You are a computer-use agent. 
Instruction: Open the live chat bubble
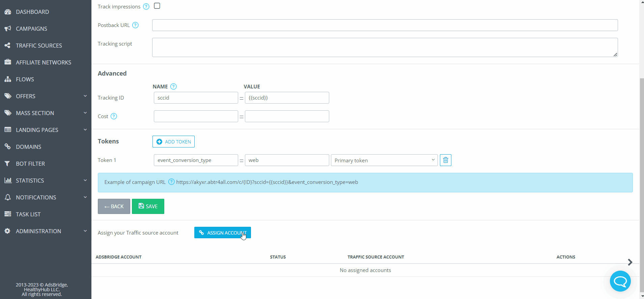(620, 281)
